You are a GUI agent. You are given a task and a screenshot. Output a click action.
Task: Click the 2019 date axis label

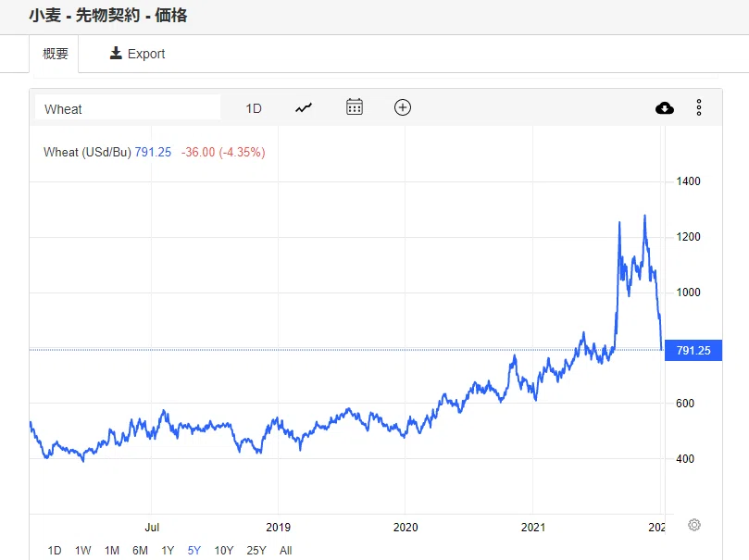coord(278,528)
